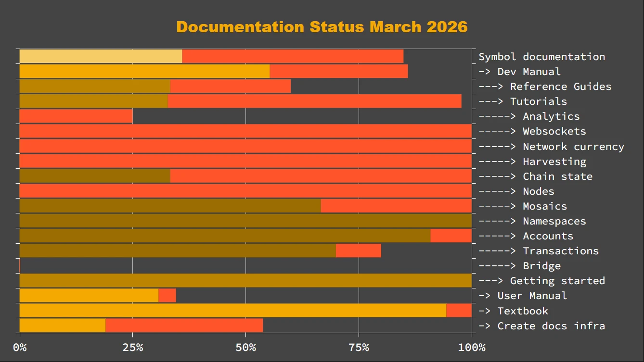Click the Create docs infra label
This screenshot has height=362, width=644.
(x=551, y=326)
